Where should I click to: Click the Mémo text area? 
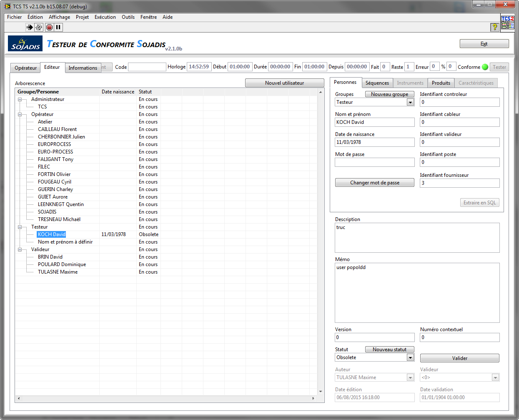417,293
